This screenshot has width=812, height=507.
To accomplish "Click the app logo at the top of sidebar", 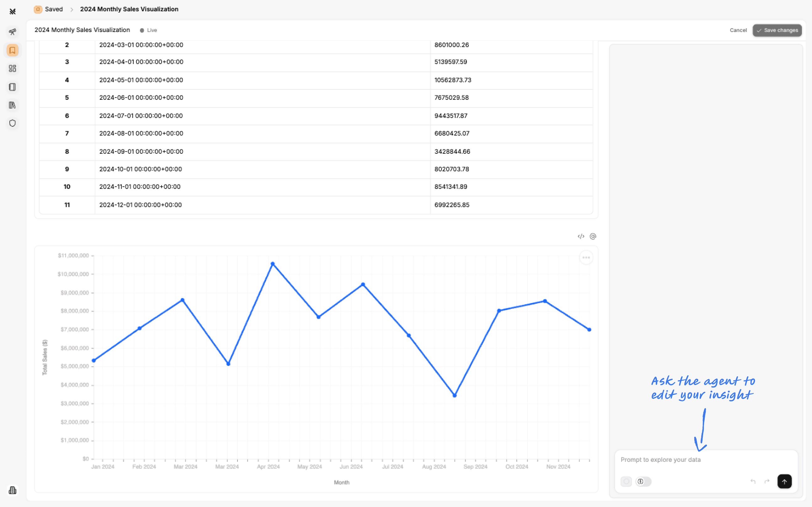I will tap(13, 12).
